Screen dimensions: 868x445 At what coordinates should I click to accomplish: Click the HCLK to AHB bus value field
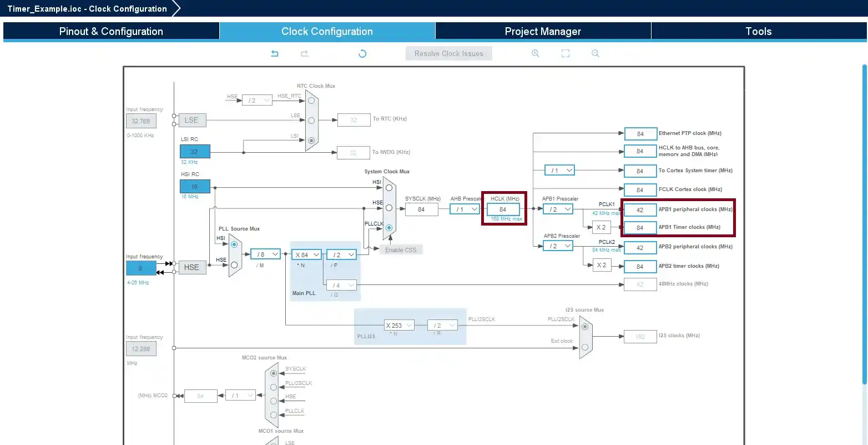[x=640, y=151]
